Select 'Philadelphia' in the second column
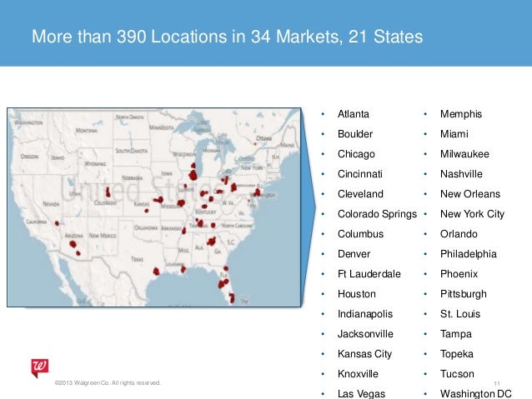532x399 pixels. point(469,254)
